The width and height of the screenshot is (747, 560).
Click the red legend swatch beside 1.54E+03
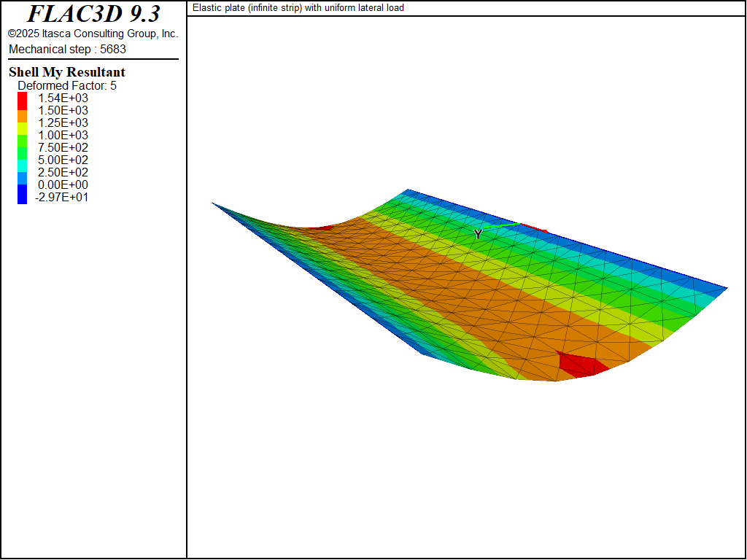click(23, 98)
